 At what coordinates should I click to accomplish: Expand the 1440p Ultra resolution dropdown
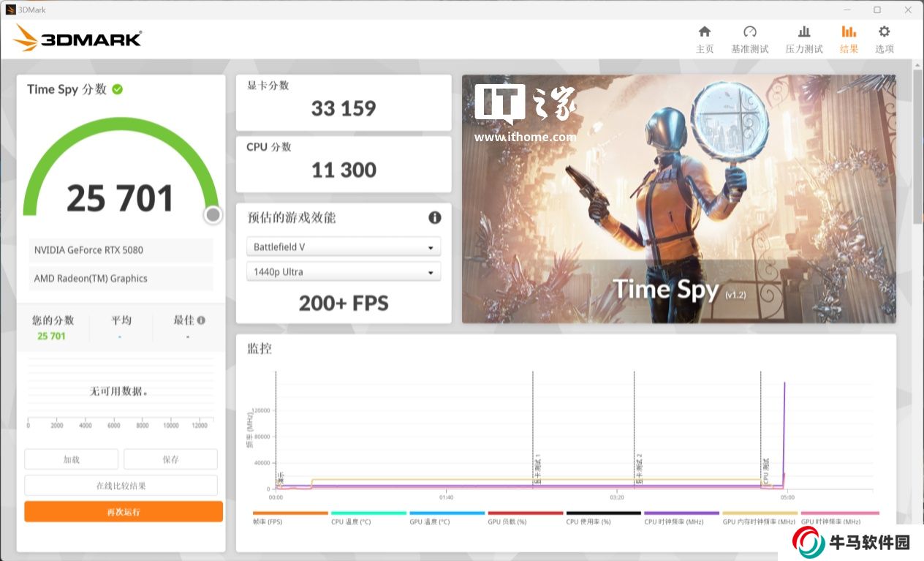click(344, 272)
